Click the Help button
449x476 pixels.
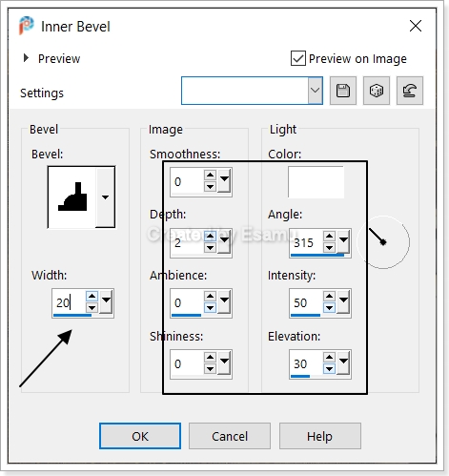click(320, 436)
